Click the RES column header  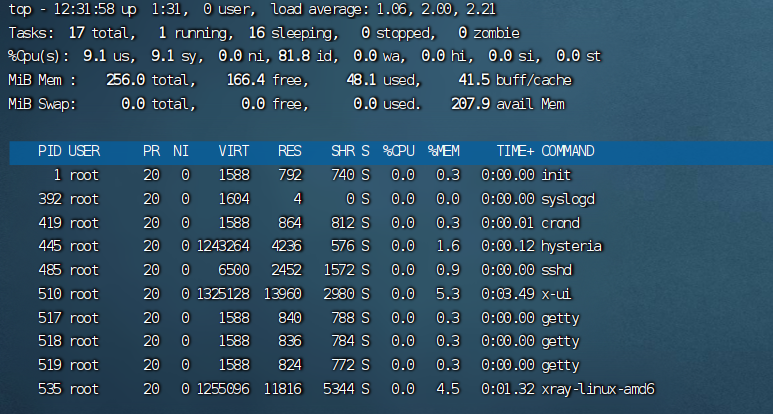coord(290,151)
